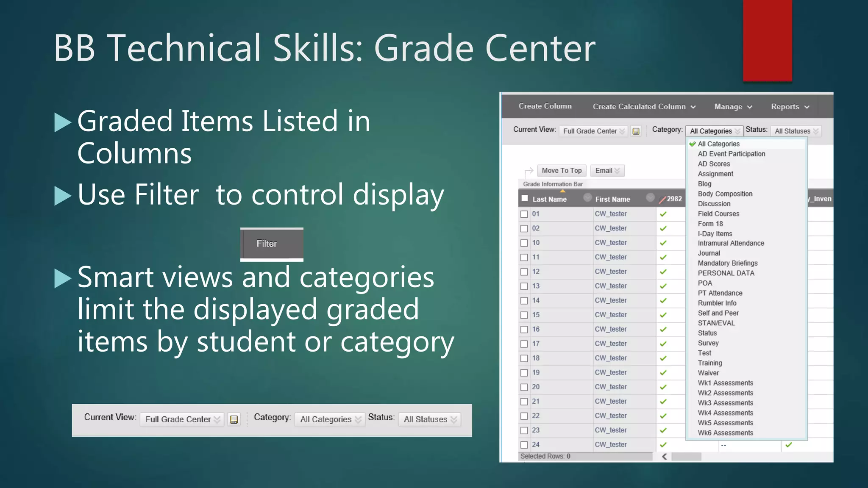This screenshot has width=868, height=488.
Task: Click the red slash icon on column 2982
Action: pyautogui.click(x=662, y=200)
